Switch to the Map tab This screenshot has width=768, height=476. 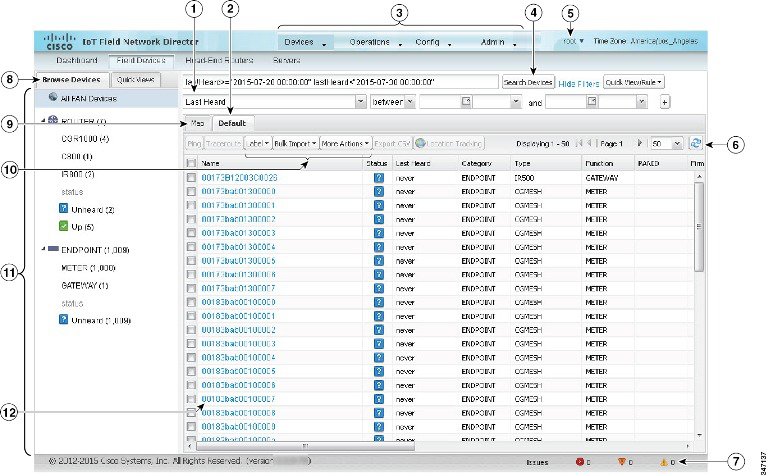click(x=196, y=123)
